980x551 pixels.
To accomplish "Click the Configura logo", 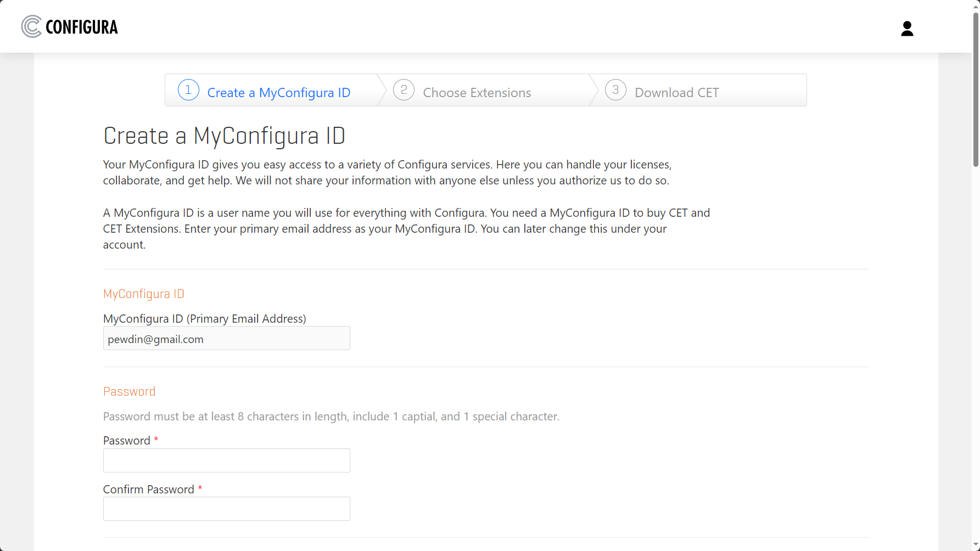I will click(x=70, y=26).
